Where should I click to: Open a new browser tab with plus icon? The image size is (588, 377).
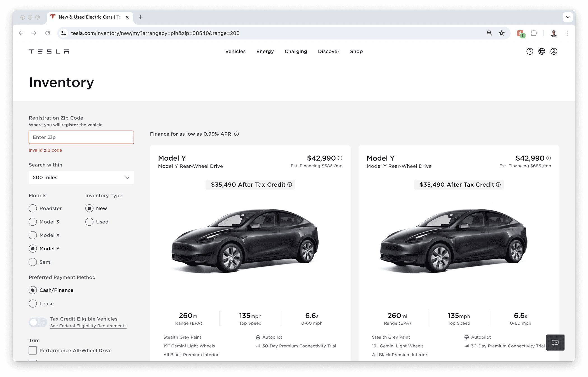tap(141, 17)
